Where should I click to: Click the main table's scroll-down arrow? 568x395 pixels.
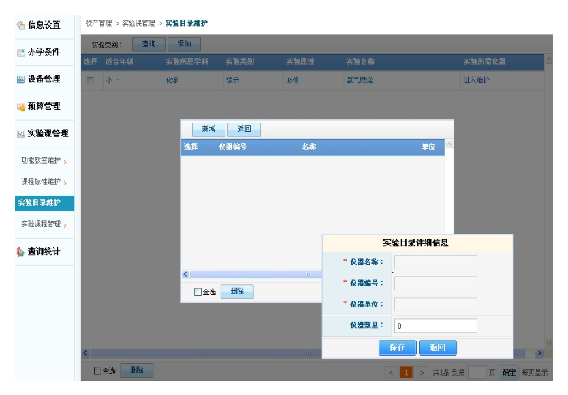[x=549, y=343]
